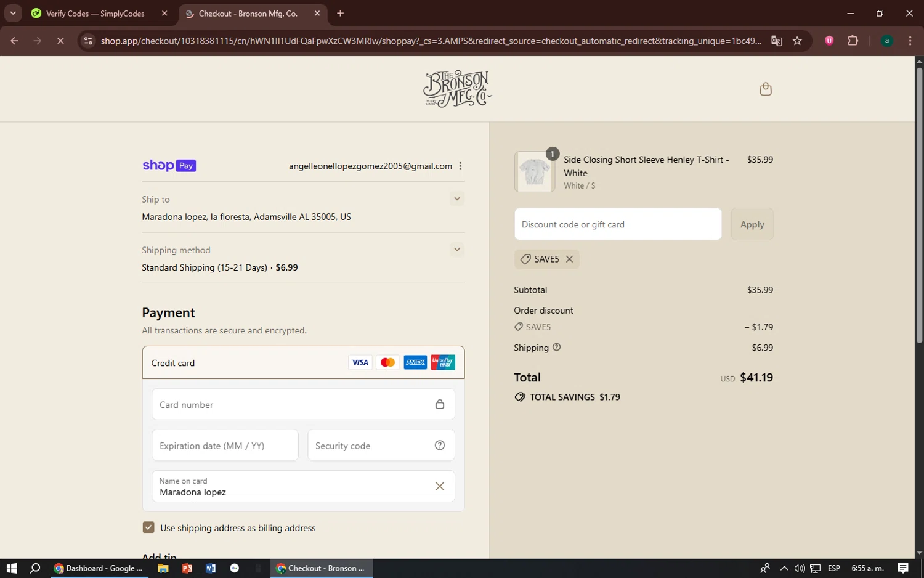Image resolution: width=924 pixels, height=578 pixels.
Task: Switch to Verify Codes — SimplyCodes tab
Action: (95, 14)
